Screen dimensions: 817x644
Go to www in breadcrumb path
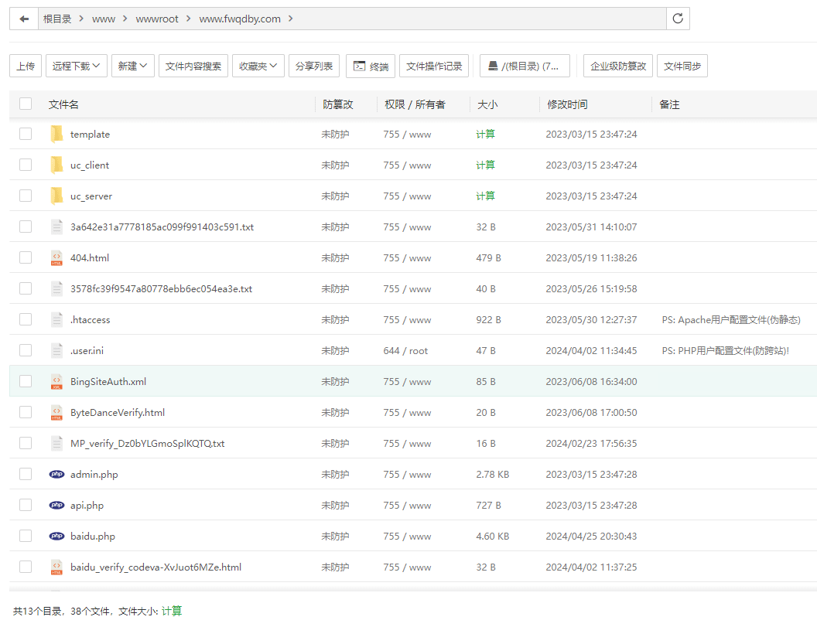click(x=104, y=19)
